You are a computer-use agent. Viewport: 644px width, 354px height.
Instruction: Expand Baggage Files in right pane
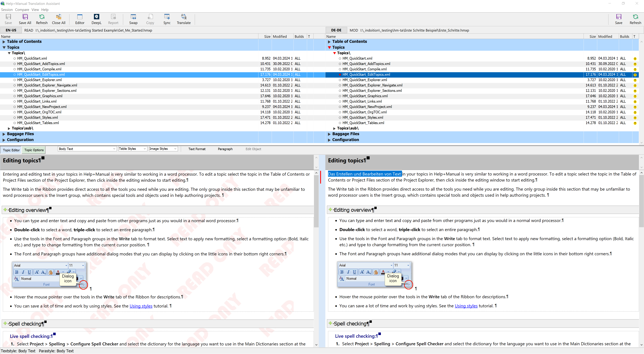click(x=329, y=134)
